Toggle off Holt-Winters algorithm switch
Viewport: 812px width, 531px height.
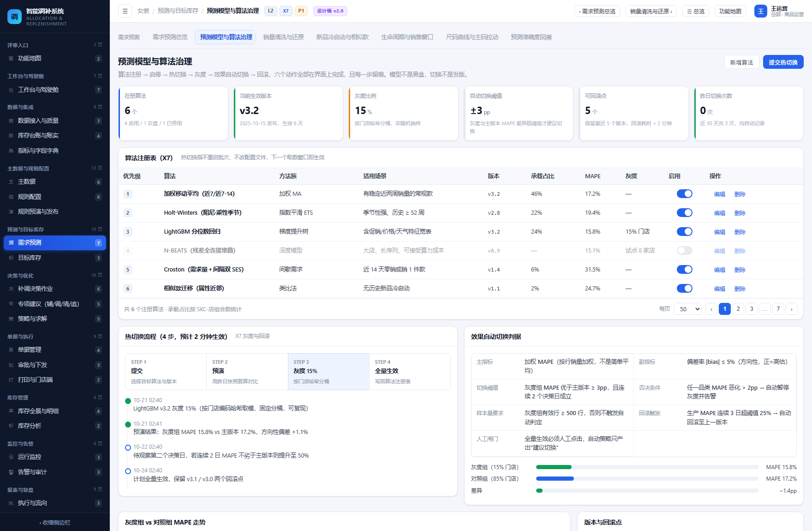pyautogui.click(x=684, y=213)
